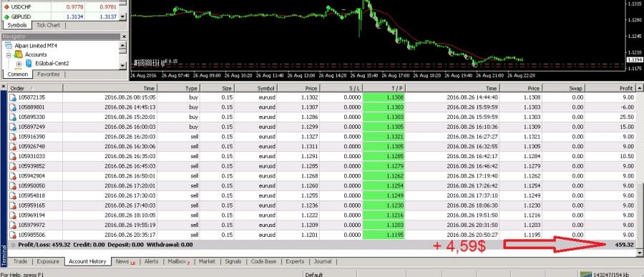Switch to the Trade tab

[20, 261]
